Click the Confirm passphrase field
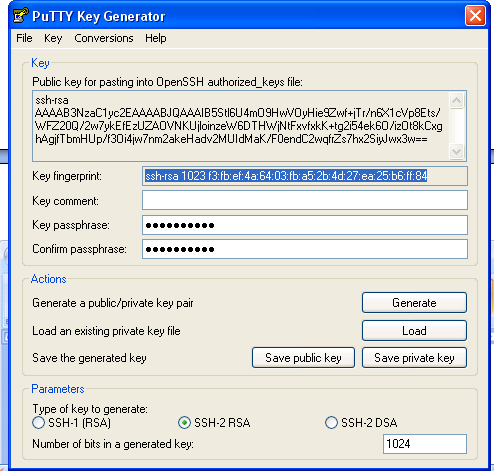This screenshot has height=471, width=494. coord(305,249)
